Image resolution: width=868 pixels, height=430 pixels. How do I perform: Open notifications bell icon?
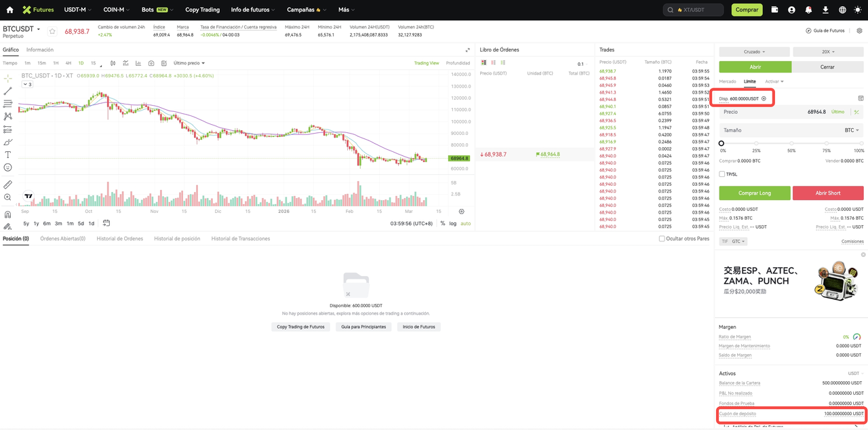(x=808, y=10)
